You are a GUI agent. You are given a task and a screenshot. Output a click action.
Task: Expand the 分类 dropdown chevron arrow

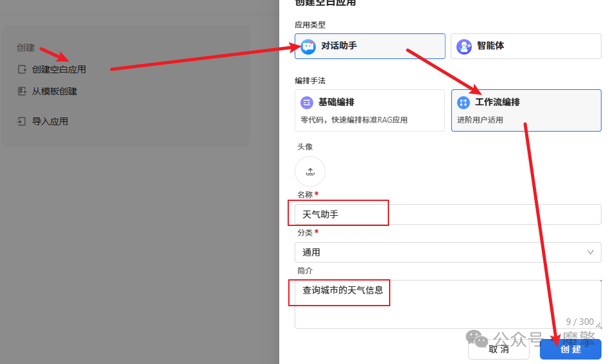click(x=591, y=252)
